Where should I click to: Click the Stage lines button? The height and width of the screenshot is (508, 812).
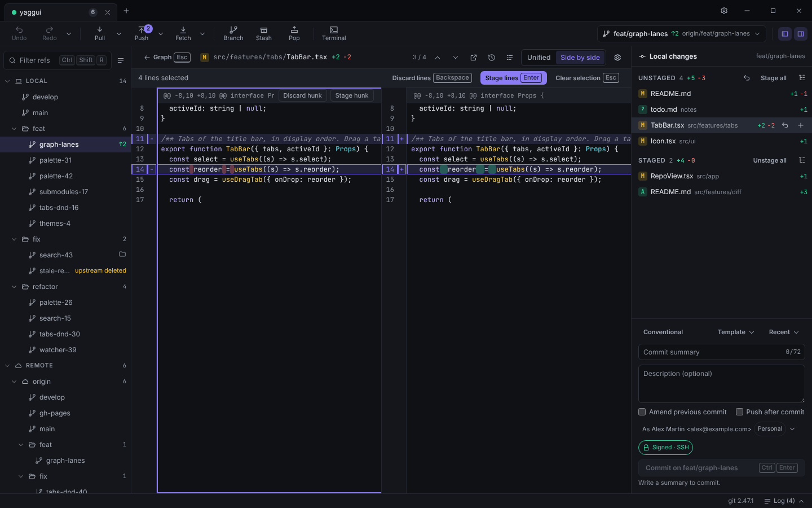514,78
